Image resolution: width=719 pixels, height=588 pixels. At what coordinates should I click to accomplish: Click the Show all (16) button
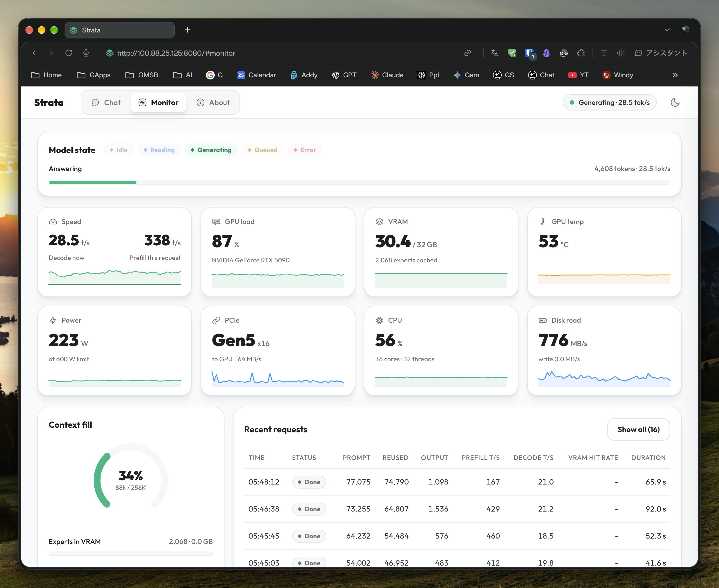638,429
